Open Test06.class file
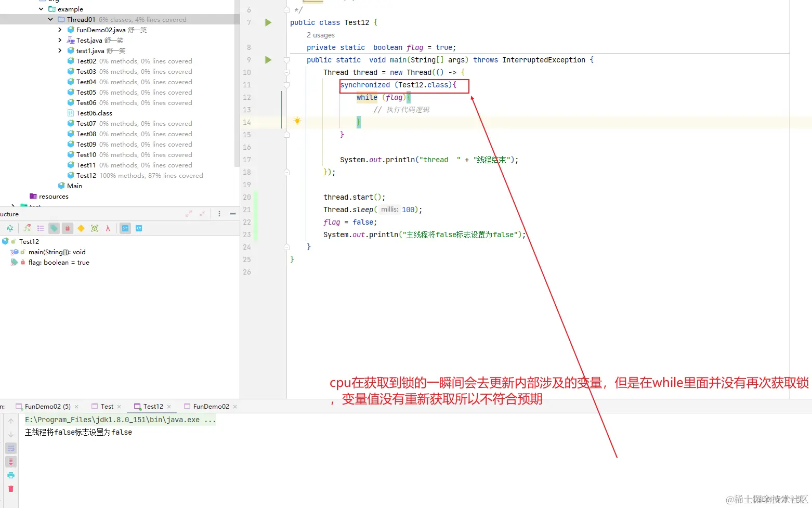Image resolution: width=812 pixels, height=508 pixels. 94,113
